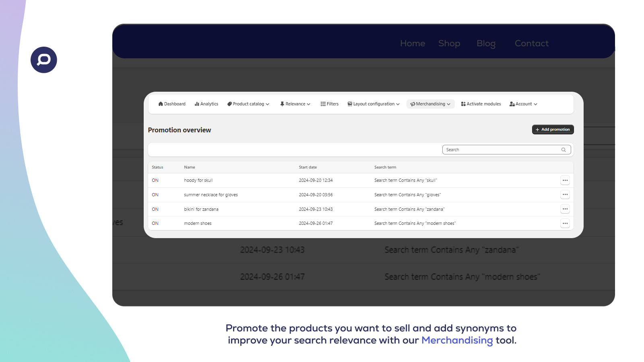Open options menu for bikini for zandana

coord(565,209)
